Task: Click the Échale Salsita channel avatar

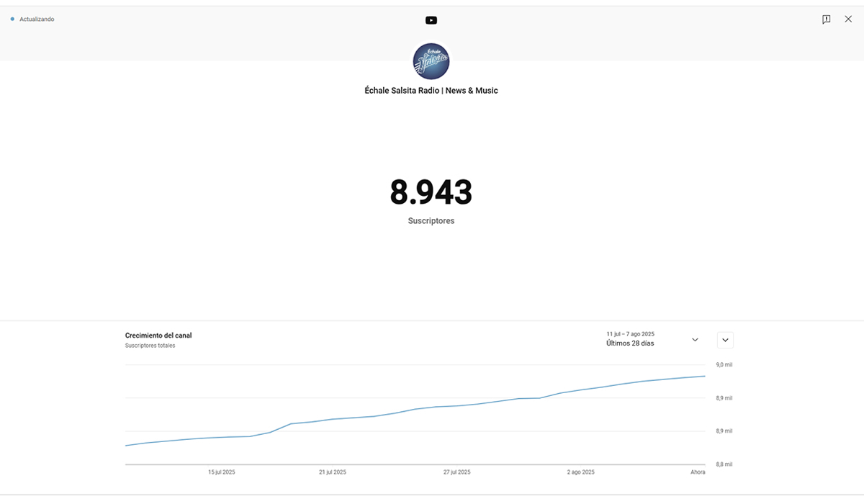Action: (x=431, y=61)
